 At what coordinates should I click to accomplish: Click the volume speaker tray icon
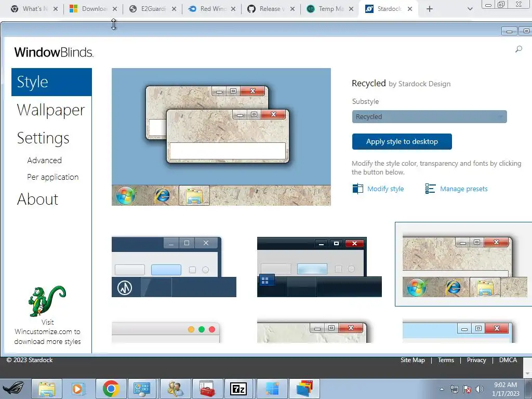click(x=480, y=389)
